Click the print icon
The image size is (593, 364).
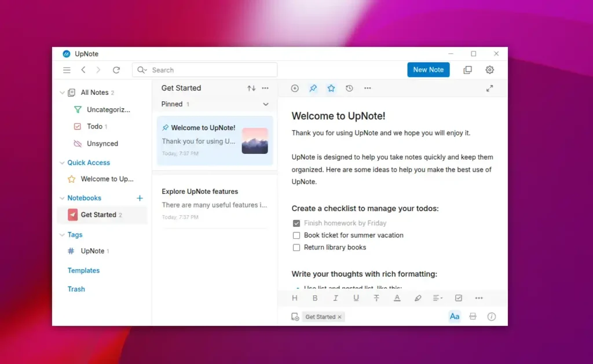click(473, 317)
